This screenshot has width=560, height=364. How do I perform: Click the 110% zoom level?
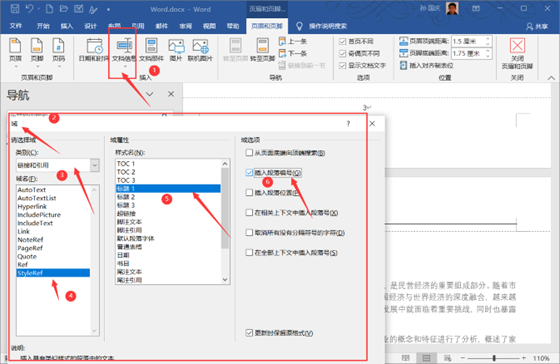coord(541,358)
